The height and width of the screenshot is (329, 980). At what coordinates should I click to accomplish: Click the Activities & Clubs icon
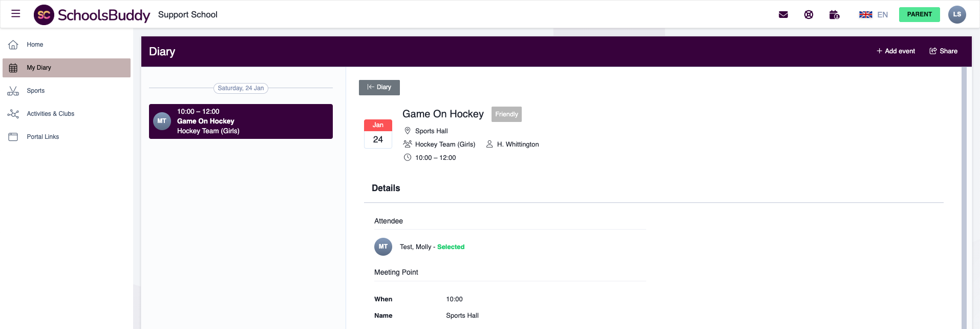tap(13, 114)
